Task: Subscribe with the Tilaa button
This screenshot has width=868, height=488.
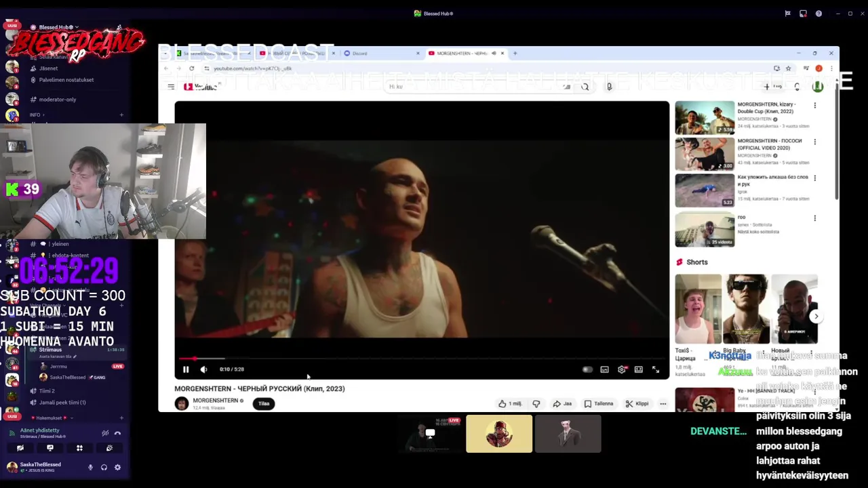Action: [x=264, y=404]
